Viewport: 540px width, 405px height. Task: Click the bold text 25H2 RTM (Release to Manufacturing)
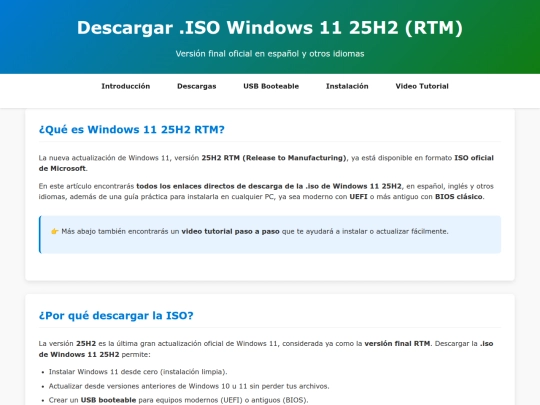[274, 158]
